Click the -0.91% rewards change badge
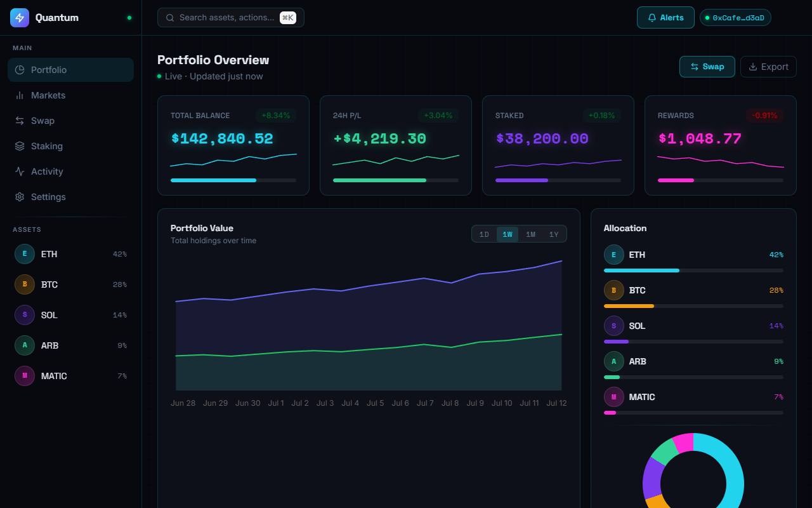This screenshot has width=812, height=508. (x=764, y=116)
